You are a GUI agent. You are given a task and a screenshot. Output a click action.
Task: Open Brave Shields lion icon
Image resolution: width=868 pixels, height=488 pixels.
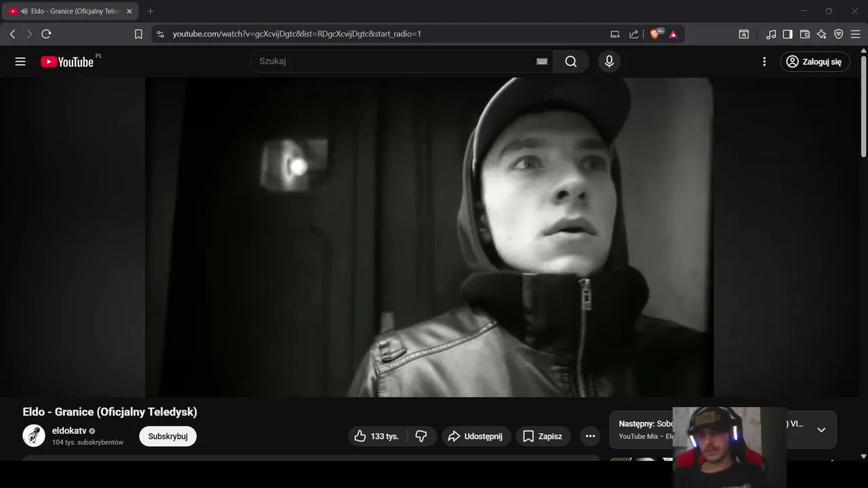coord(656,34)
